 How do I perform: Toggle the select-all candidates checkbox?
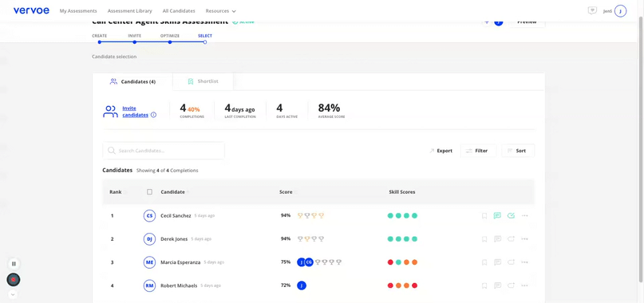[x=149, y=191]
